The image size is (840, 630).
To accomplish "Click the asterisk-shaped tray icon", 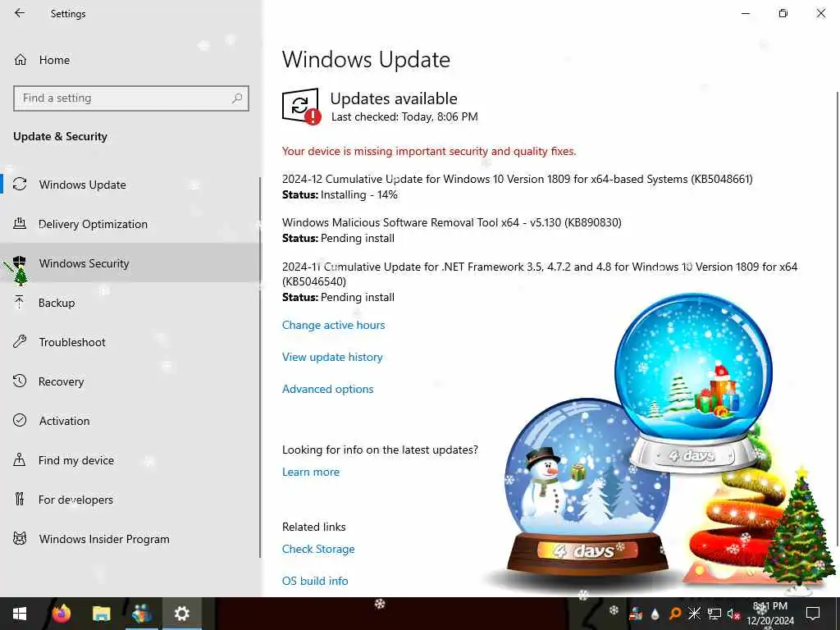I will pyautogui.click(x=694, y=614).
